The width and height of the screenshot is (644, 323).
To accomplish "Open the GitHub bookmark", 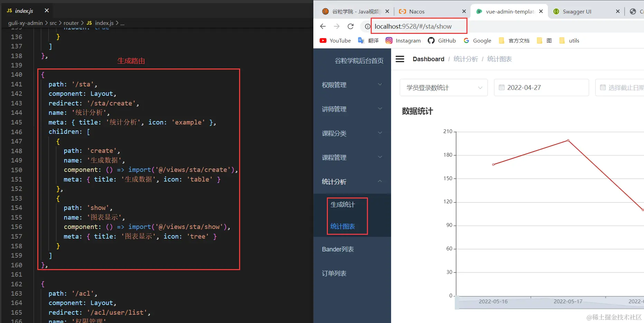I will click(442, 40).
